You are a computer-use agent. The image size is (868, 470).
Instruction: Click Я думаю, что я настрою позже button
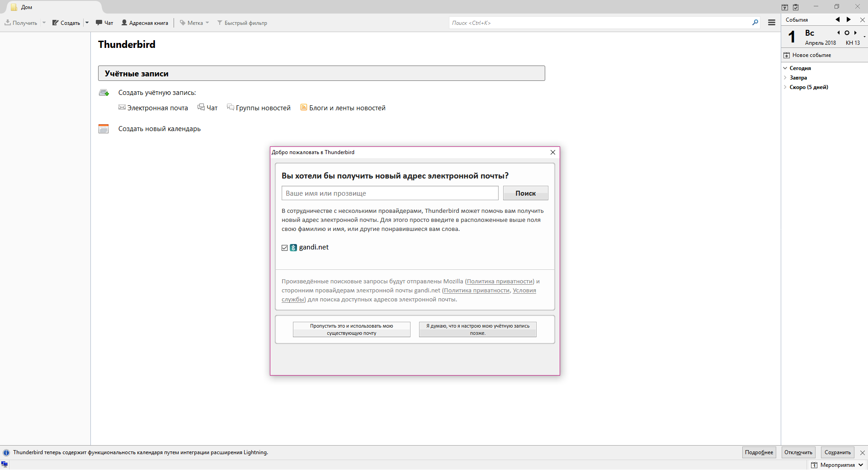pyautogui.click(x=478, y=329)
